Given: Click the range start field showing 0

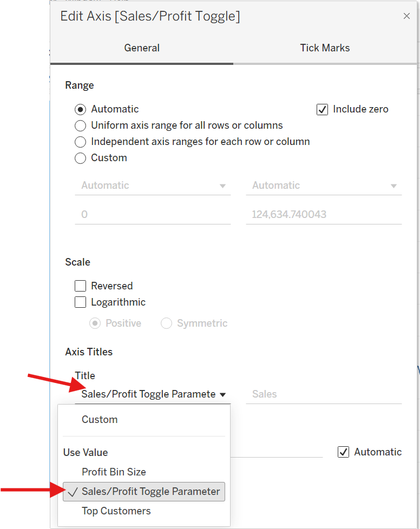Looking at the screenshot, I should click(153, 215).
